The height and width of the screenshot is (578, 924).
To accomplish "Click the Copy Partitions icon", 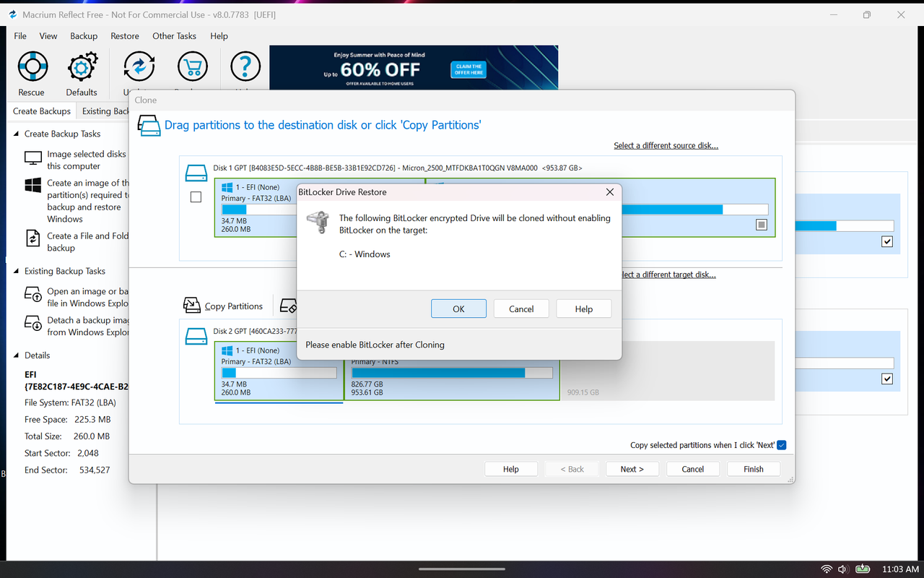I will pyautogui.click(x=191, y=306).
